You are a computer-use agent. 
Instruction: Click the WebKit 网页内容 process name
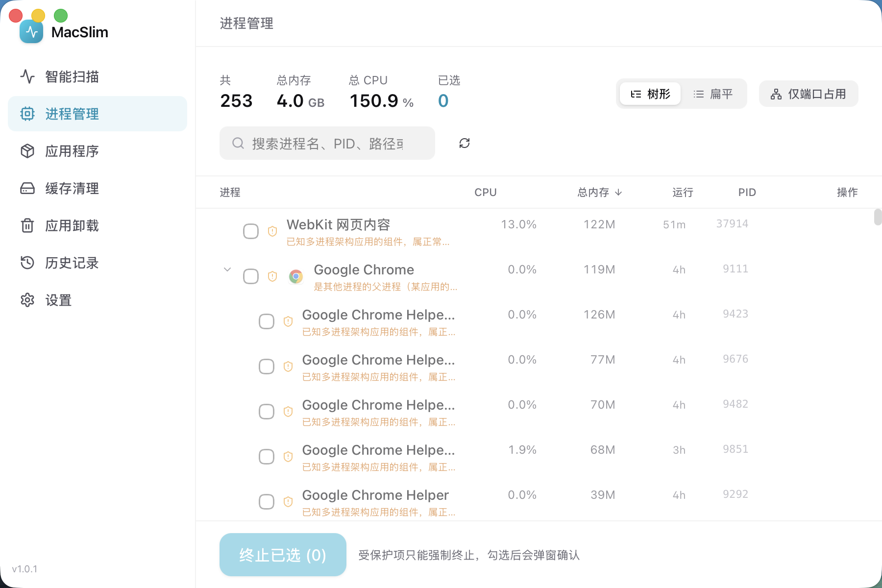(338, 224)
